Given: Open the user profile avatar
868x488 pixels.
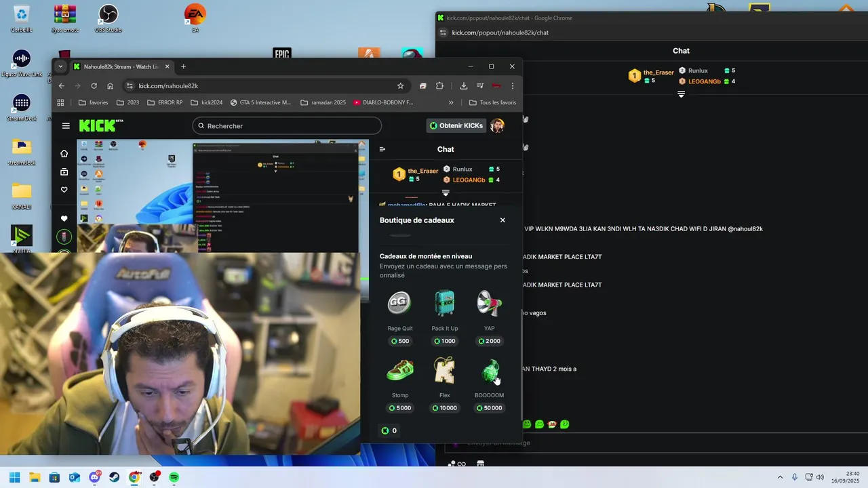Looking at the screenshot, I should [497, 125].
